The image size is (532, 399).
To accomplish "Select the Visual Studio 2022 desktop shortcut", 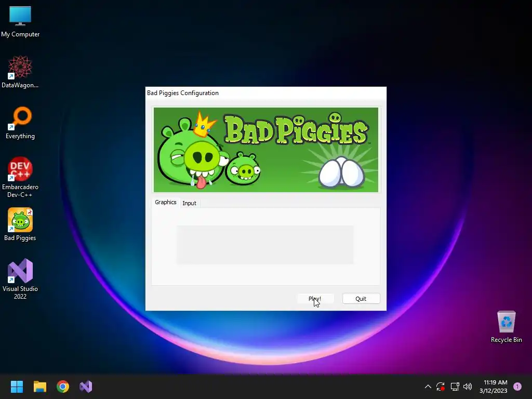I will (20, 279).
